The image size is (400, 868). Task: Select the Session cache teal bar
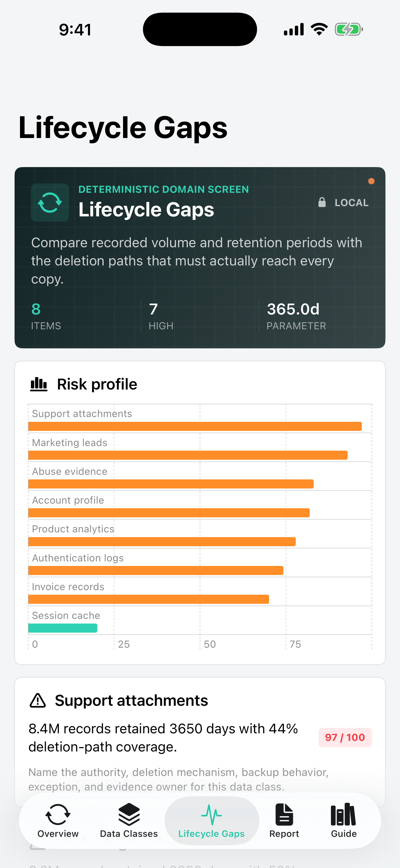coord(63,628)
